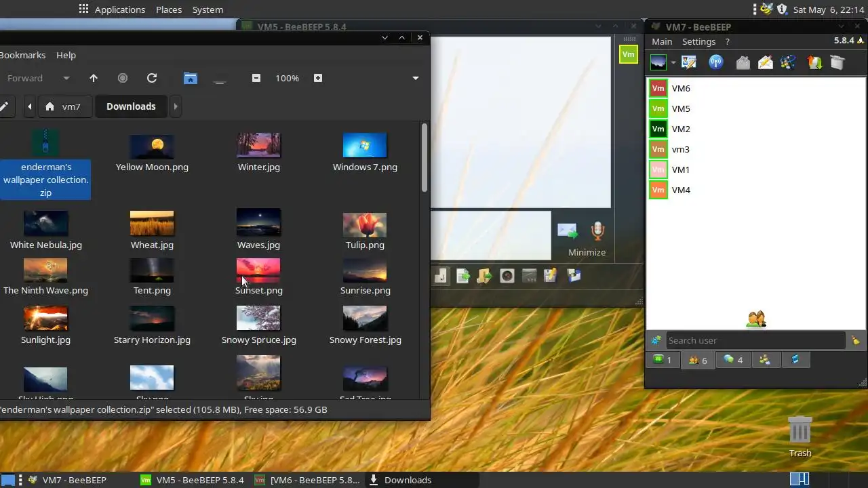Select user VM1 in BeeBEEP list

pos(756,169)
